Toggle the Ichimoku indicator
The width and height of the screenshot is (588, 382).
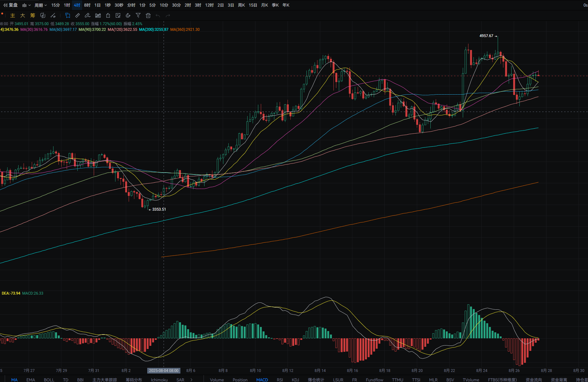click(159, 380)
